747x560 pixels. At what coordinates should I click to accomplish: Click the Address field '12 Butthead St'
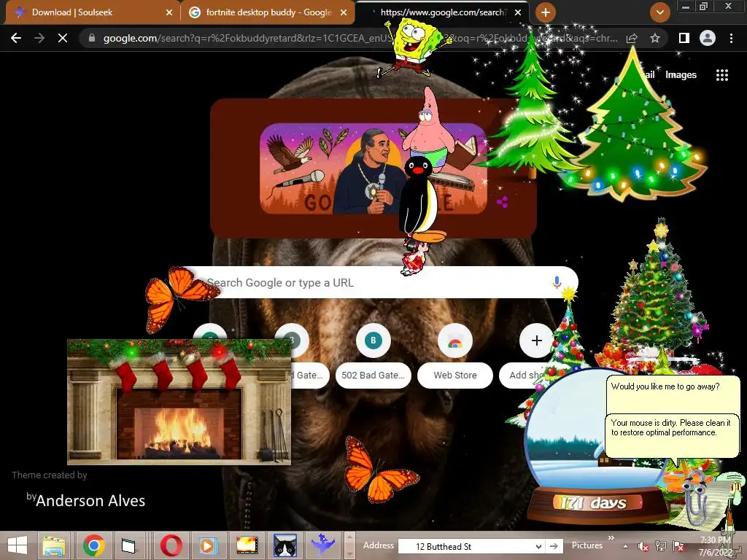[472, 546]
